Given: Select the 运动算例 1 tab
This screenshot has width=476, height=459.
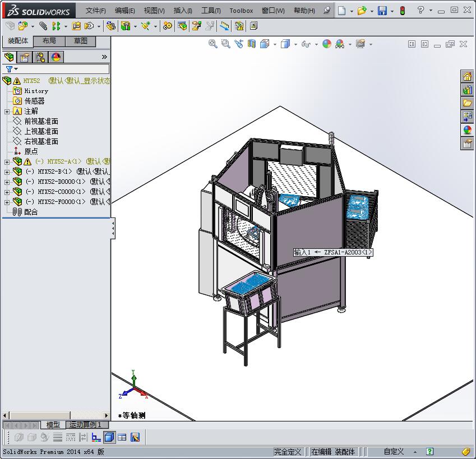Looking at the screenshot, I should (87, 424).
